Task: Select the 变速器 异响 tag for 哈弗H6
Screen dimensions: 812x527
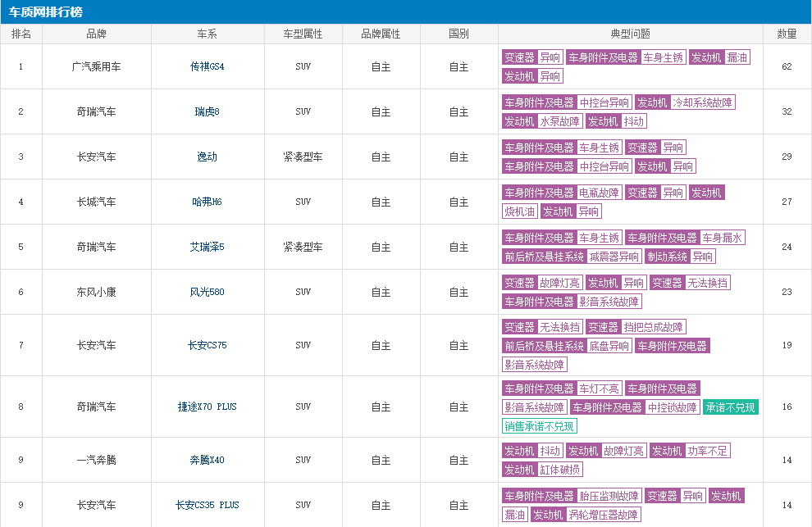Action: pos(655,193)
